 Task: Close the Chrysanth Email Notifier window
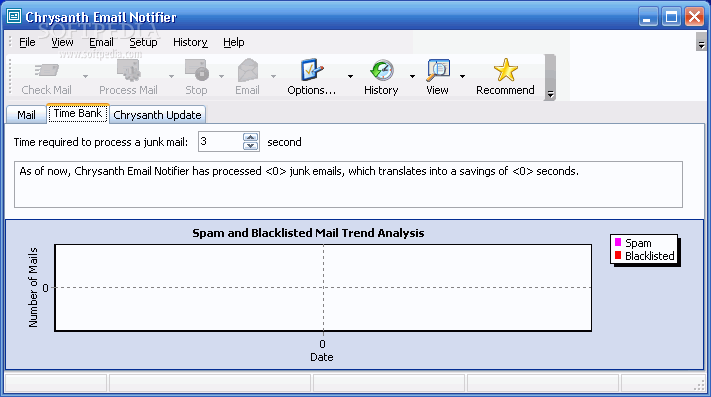click(x=694, y=17)
